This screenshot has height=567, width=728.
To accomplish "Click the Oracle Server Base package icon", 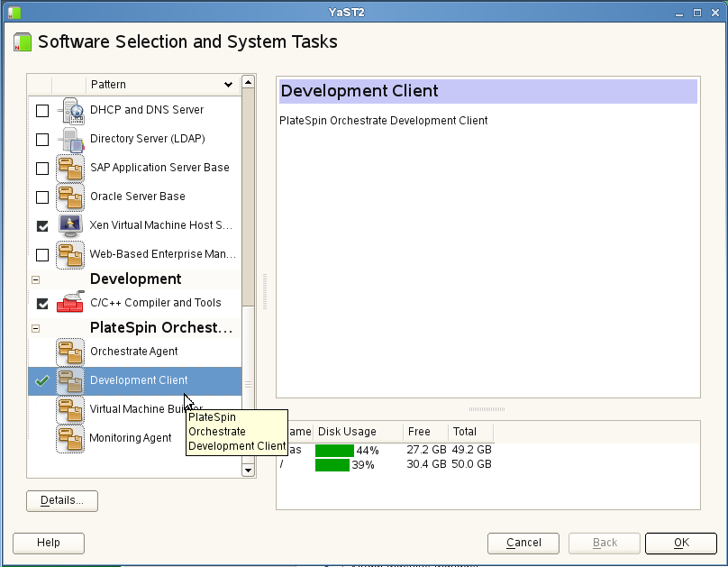I will [x=70, y=197].
